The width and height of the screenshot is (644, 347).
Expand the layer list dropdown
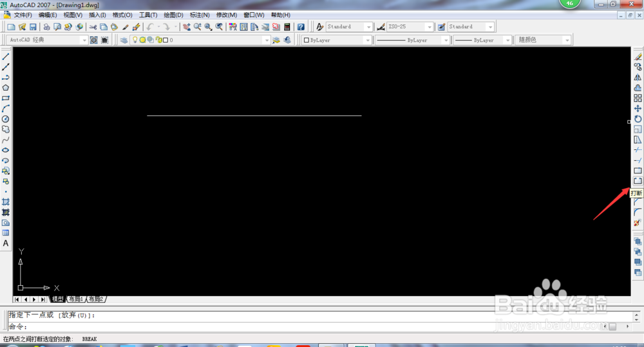[267, 40]
